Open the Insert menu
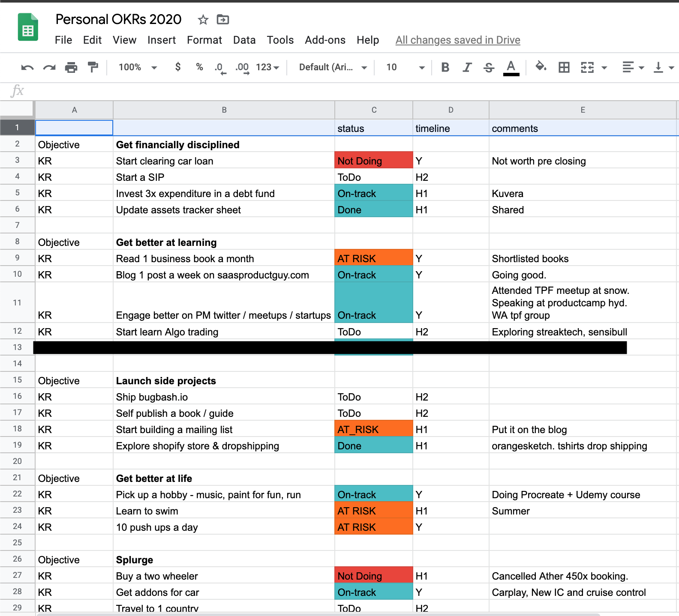The height and width of the screenshot is (616, 679). click(162, 40)
